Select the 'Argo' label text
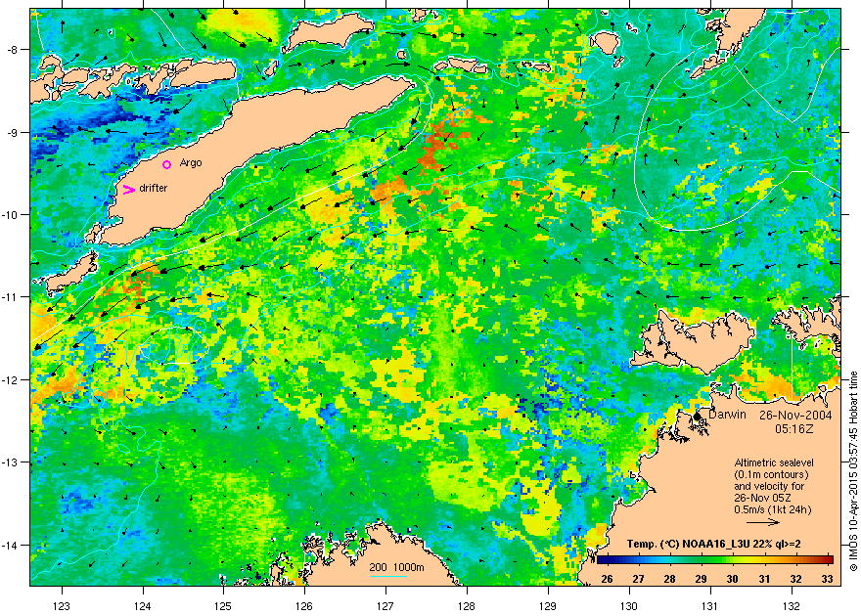The height and width of the screenshot is (616, 861). (x=191, y=163)
